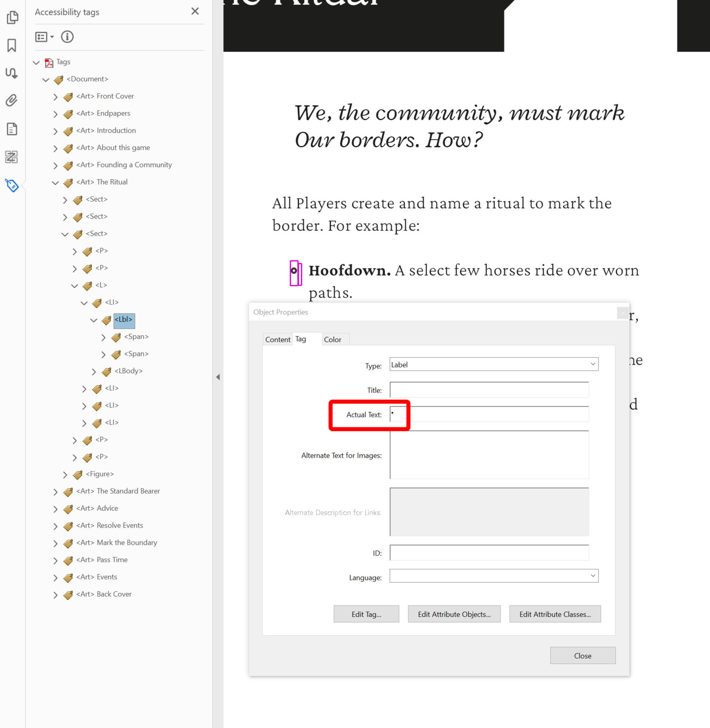Select the highlighted Lbl tag

(x=123, y=319)
